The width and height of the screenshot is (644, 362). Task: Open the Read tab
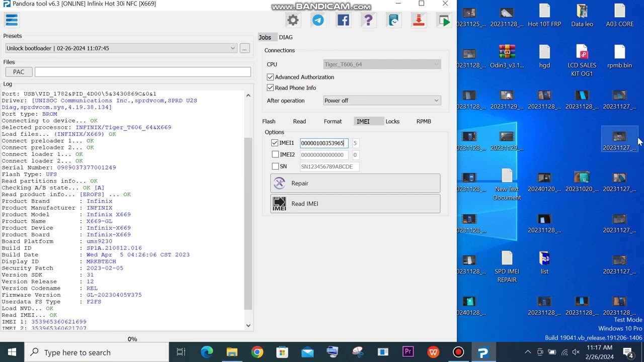299,121
